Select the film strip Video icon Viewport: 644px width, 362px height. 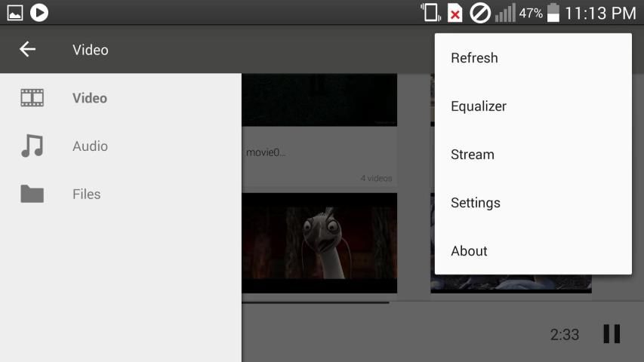(32, 98)
